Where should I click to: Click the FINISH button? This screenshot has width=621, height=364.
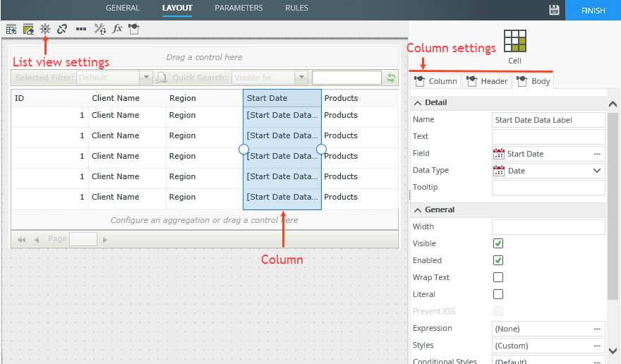pos(593,11)
